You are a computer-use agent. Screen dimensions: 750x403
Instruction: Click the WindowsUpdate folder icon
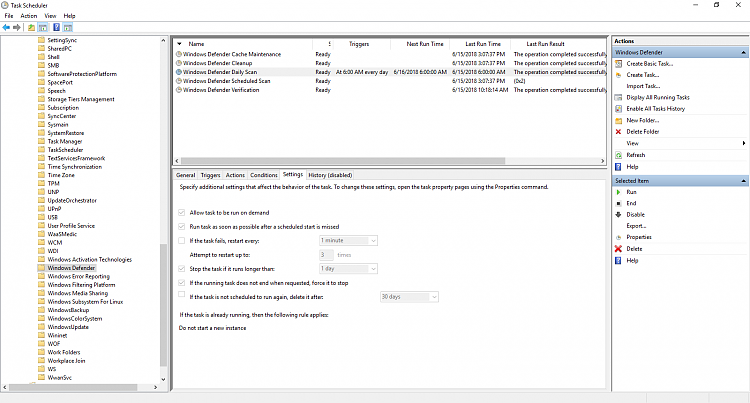tap(41, 327)
